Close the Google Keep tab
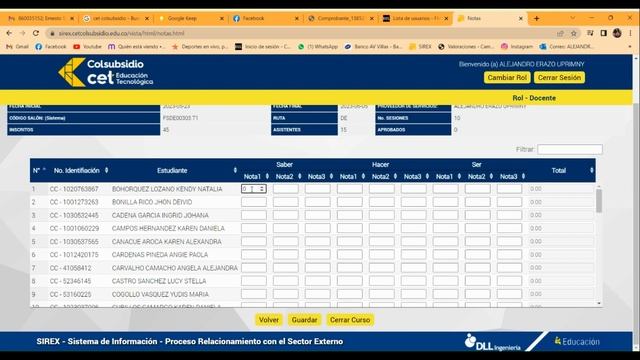Image resolution: width=640 pixels, height=360 pixels. coord(222,18)
